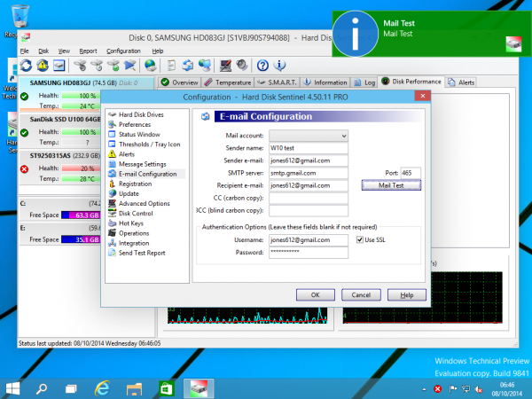The image size is (532, 399).
Task: Switch to the Temperature tab
Action: coord(228,82)
